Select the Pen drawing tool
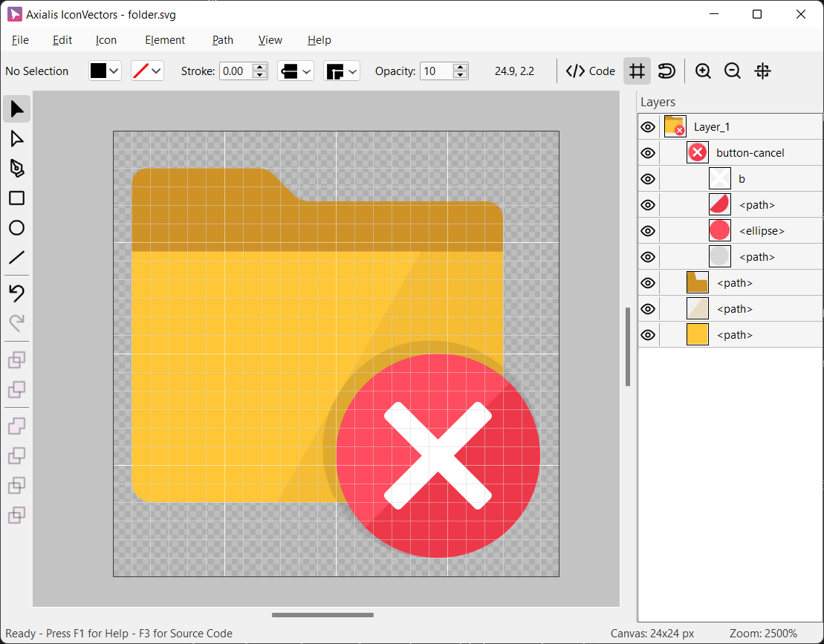The height and width of the screenshot is (644, 824). (x=16, y=169)
